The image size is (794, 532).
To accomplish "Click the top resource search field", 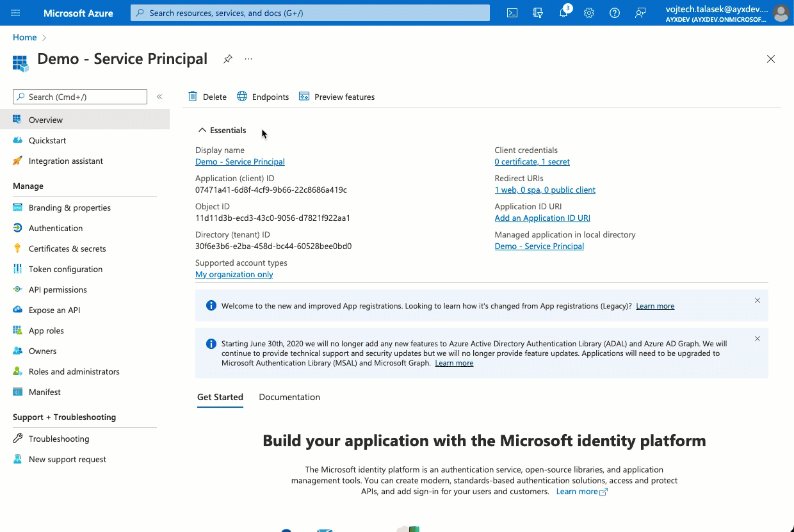I will [x=310, y=13].
